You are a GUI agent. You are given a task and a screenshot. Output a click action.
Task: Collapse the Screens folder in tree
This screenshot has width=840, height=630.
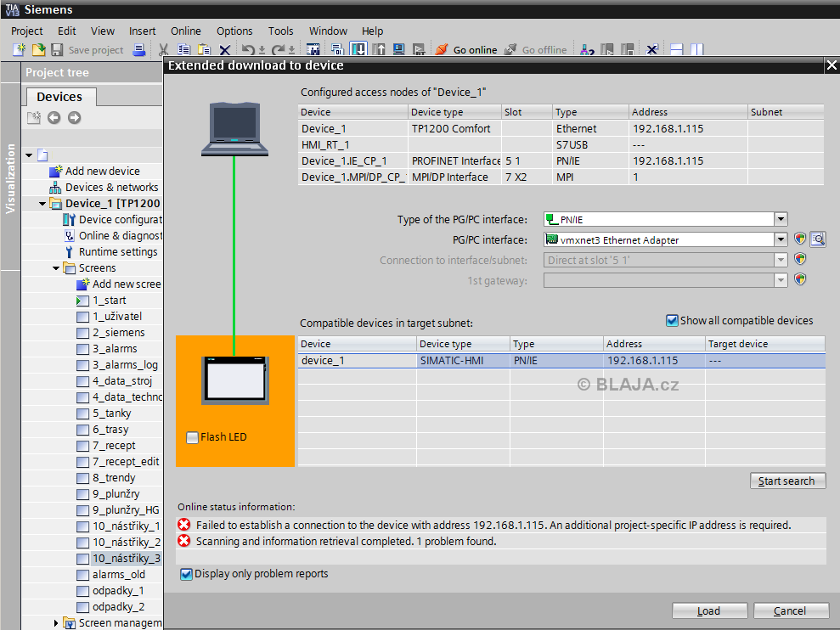coord(56,267)
